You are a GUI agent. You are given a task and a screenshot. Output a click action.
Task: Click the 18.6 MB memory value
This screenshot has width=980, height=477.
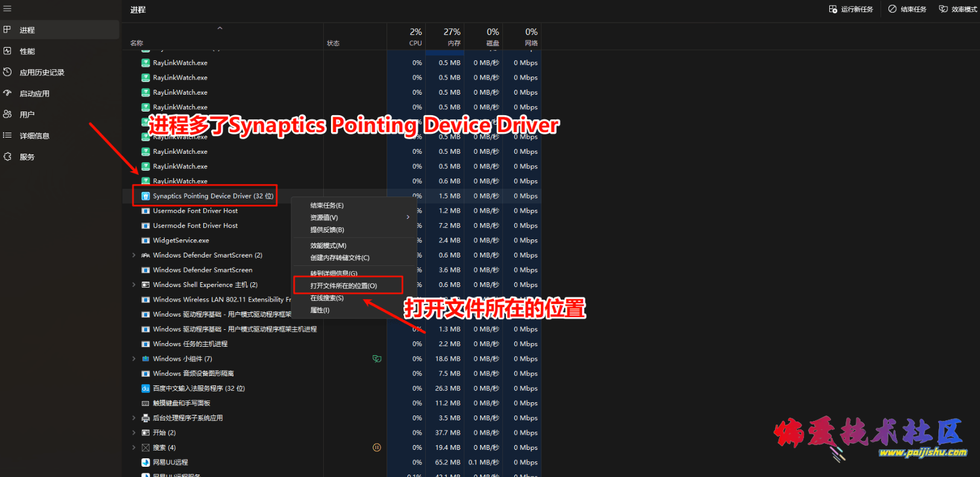[x=447, y=359]
